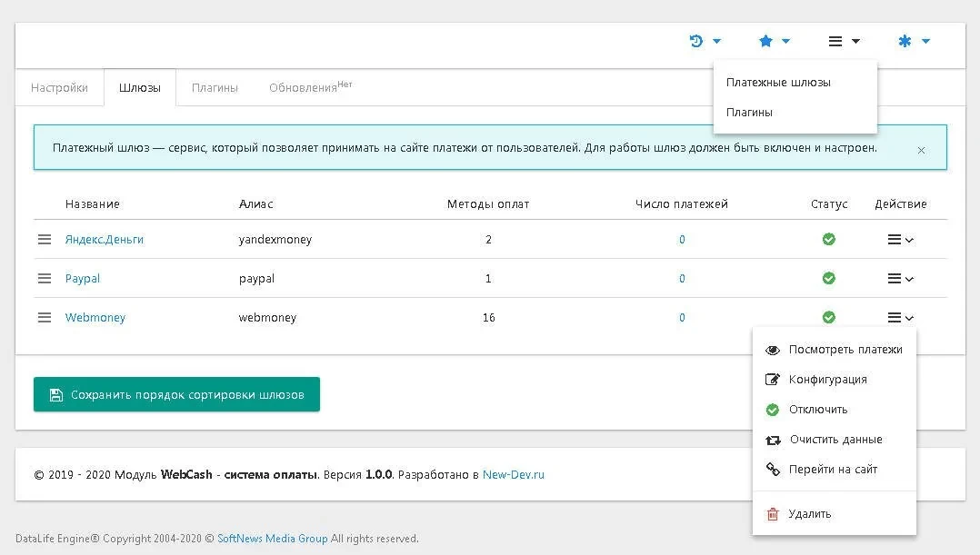Open the Плагины tab
This screenshot has height=555, width=980.
(215, 87)
